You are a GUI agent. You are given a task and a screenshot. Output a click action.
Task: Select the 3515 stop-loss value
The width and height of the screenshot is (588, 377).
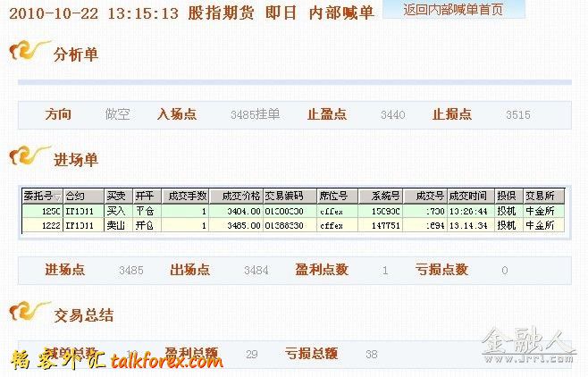(518, 114)
